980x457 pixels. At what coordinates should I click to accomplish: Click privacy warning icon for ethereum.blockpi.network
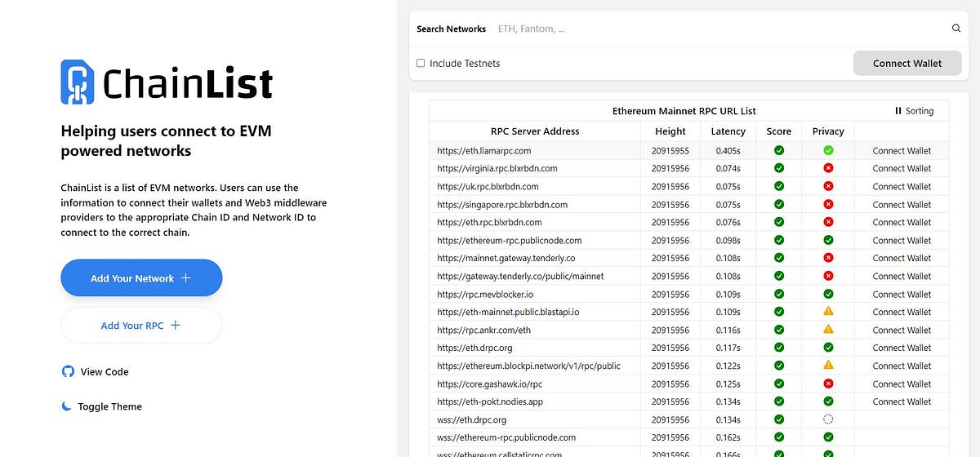828,366
